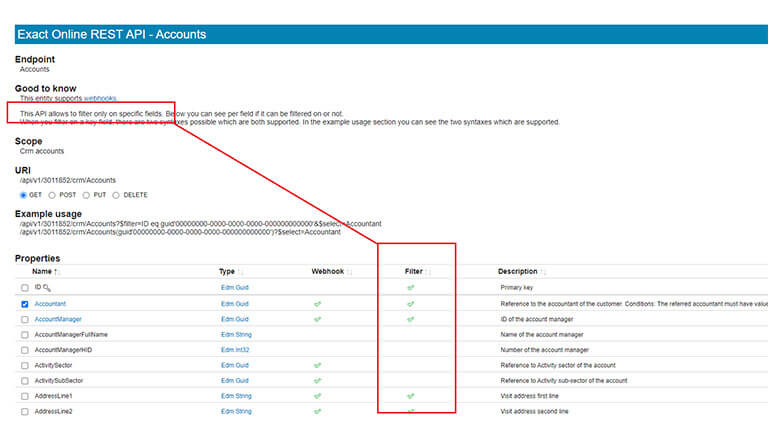Open Edm.String link in AccountManagerFullName row
The height and width of the screenshot is (432, 768).
click(x=236, y=335)
